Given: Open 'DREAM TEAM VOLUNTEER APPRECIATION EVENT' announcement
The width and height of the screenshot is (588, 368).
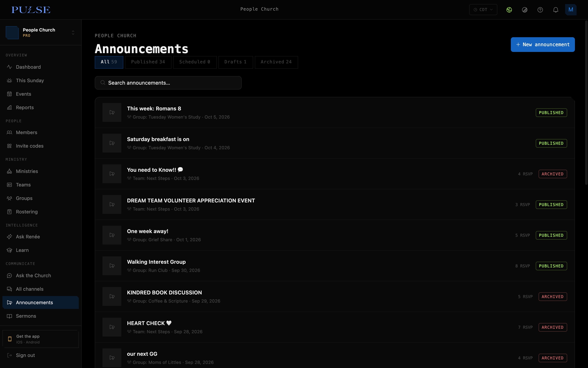Looking at the screenshot, I should [335, 204].
